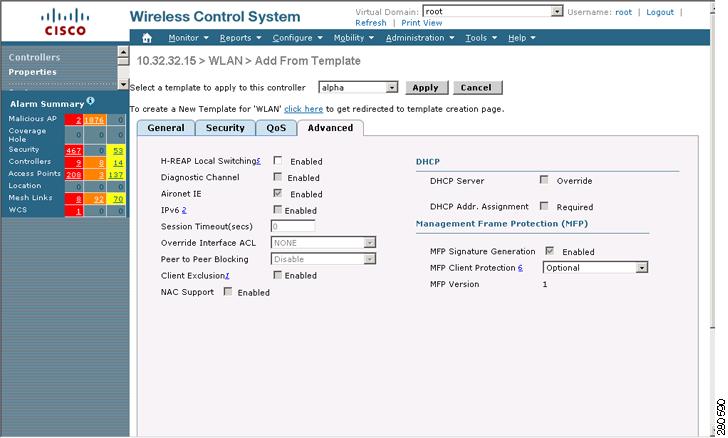Click Access Points critical alarm count 208
The width and height of the screenshot is (728, 438).
click(74, 175)
